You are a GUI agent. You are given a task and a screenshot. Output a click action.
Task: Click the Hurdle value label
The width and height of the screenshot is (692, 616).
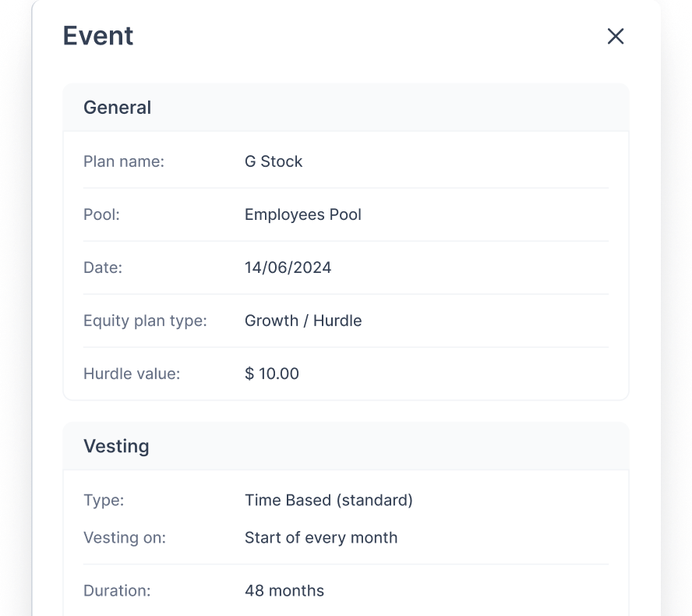point(132,373)
